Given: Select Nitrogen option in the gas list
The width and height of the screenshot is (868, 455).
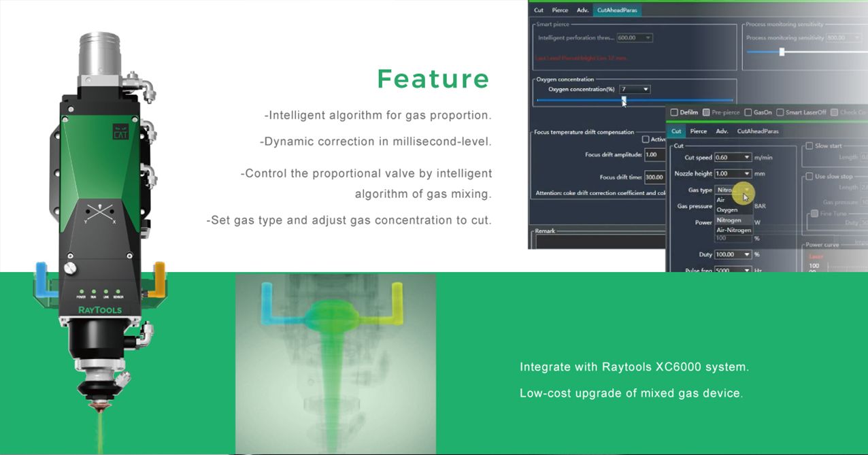Looking at the screenshot, I should (x=729, y=220).
